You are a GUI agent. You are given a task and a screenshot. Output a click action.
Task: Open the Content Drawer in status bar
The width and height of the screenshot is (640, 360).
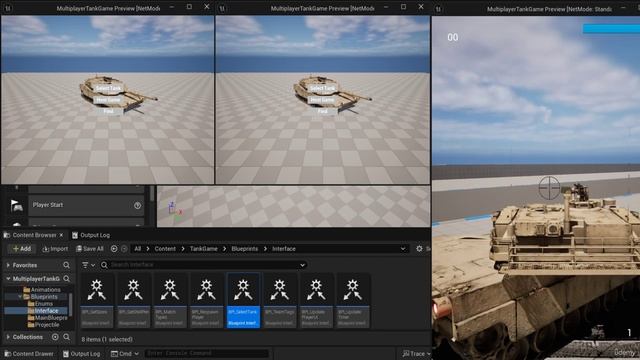29,354
